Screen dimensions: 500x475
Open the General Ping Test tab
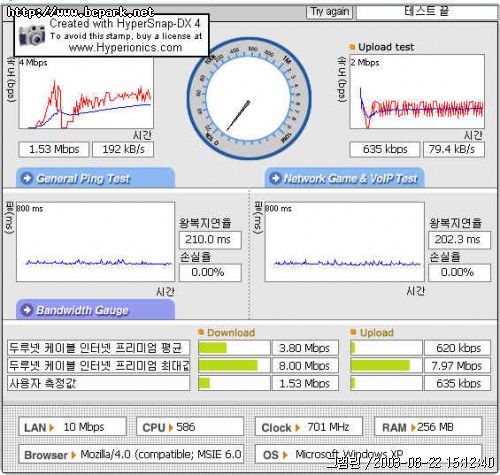click(x=95, y=178)
